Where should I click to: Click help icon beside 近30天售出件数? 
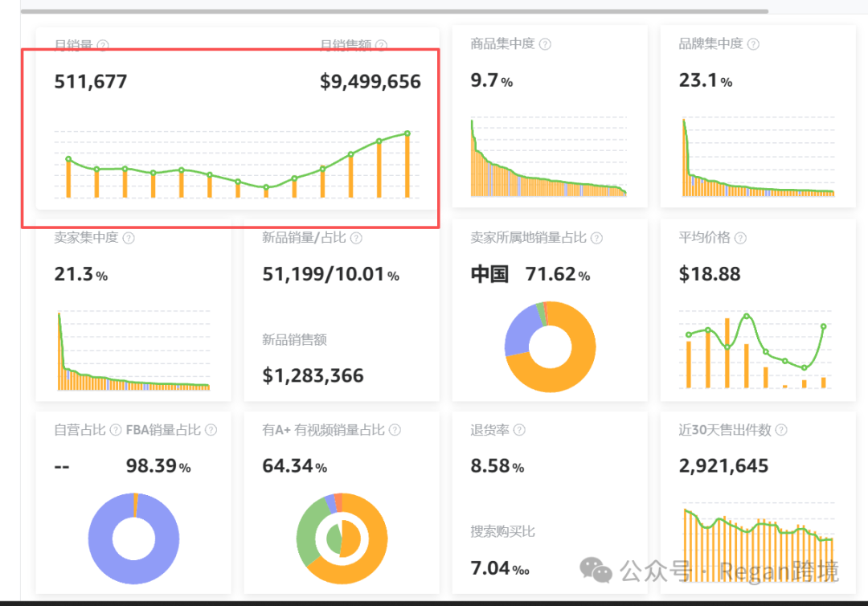click(781, 430)
